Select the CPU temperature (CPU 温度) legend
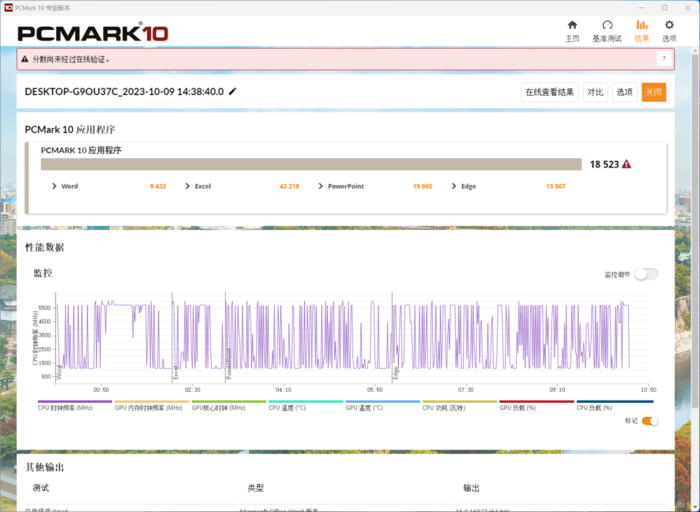This screenshot has height=512, width=700. click(x=306, y=405)
